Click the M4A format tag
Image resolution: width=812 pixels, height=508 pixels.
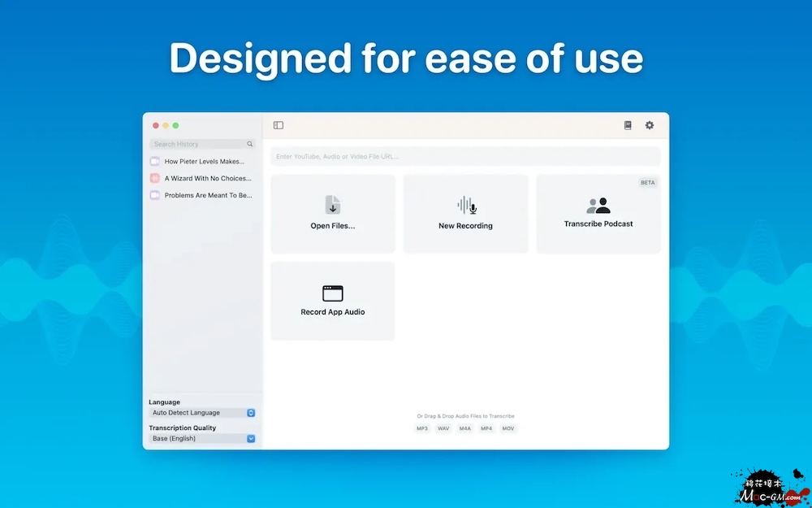click(464, 428)
